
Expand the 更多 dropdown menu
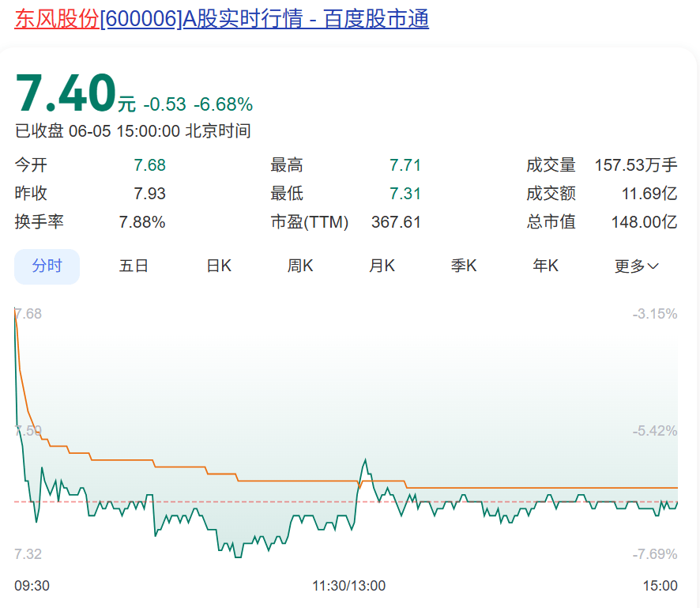[636, 266]
